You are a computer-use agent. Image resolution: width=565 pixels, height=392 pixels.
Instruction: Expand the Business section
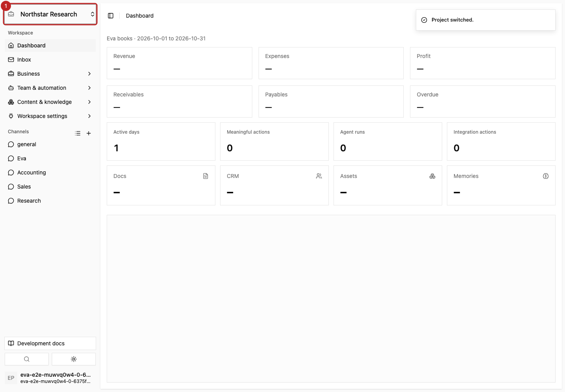[50, 74]
